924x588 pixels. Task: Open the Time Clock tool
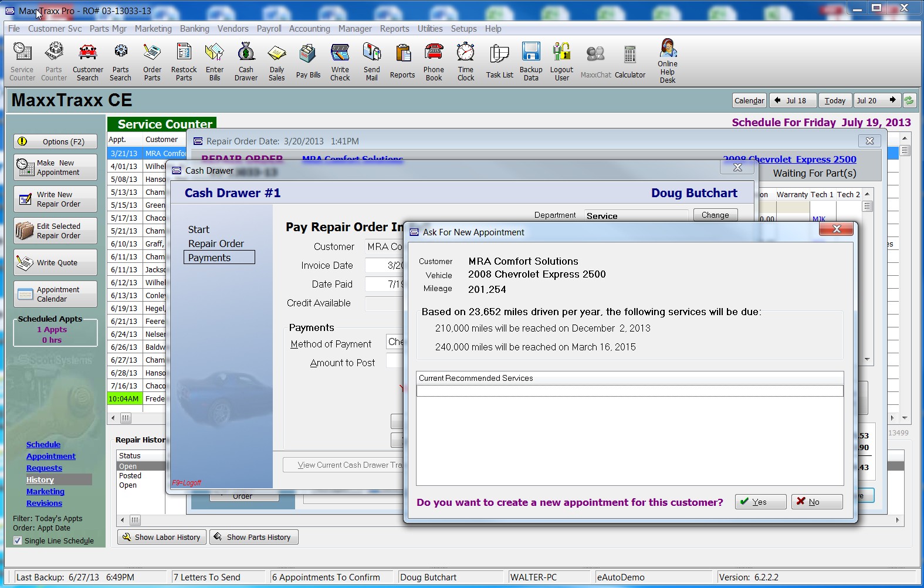point(466,61)
